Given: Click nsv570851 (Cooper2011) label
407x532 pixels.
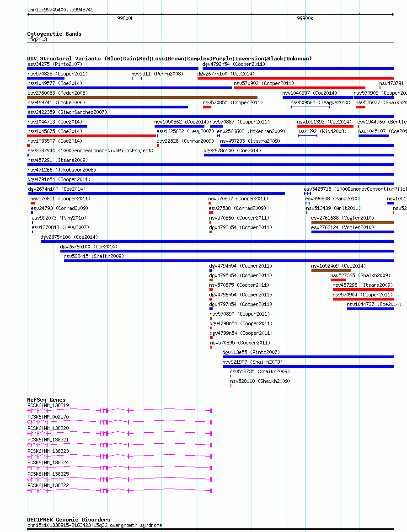Looking at the screenshot, I should 60,199.
